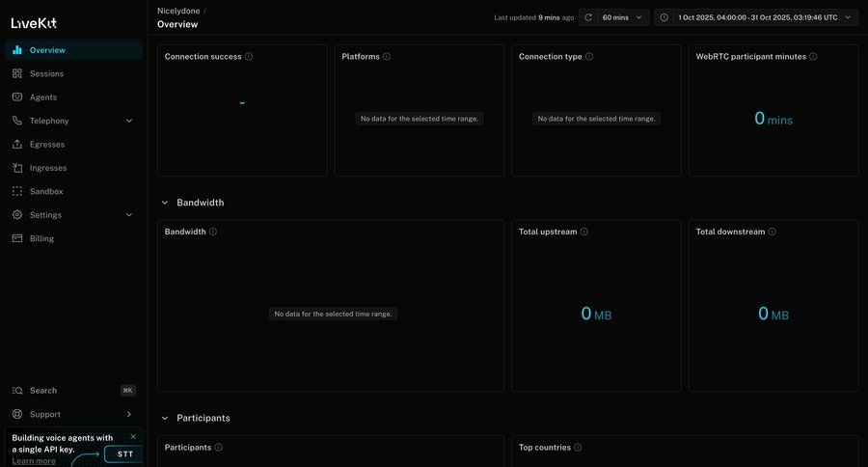Show info for Participants card

(x=219, y=447)
